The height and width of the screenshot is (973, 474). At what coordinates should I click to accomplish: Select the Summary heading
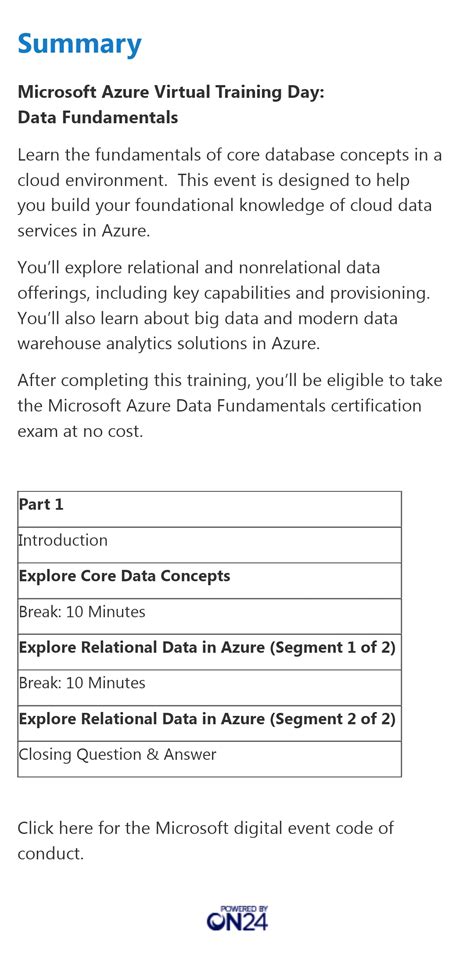pyautogui.click(x=79, y=44)
